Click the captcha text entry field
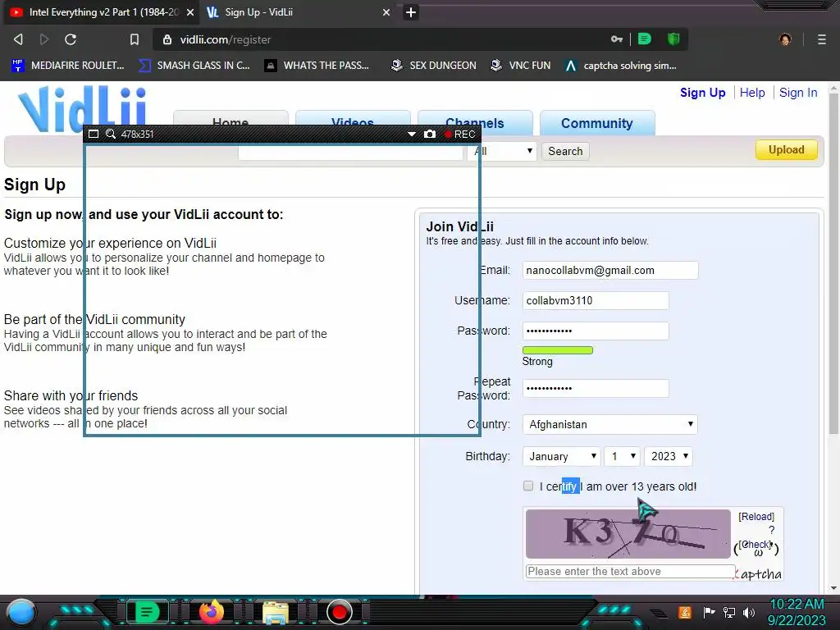Viewport: 840px width, 630px height. 631,572
